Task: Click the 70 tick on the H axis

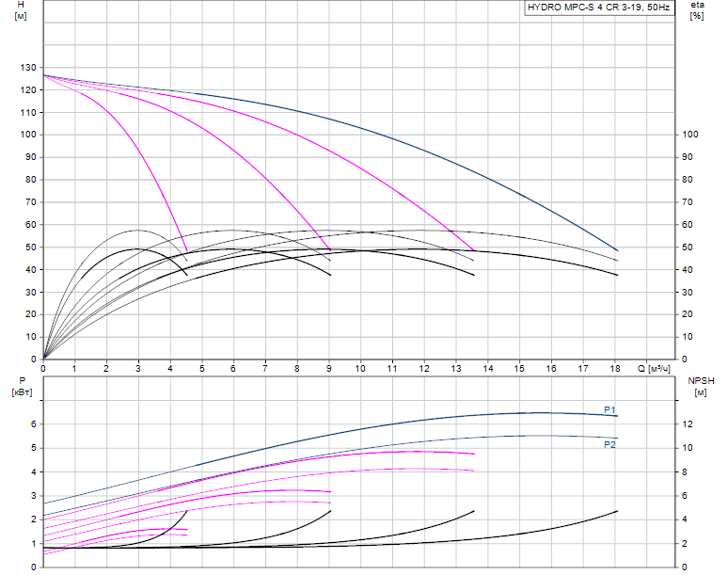Action: 28,202
